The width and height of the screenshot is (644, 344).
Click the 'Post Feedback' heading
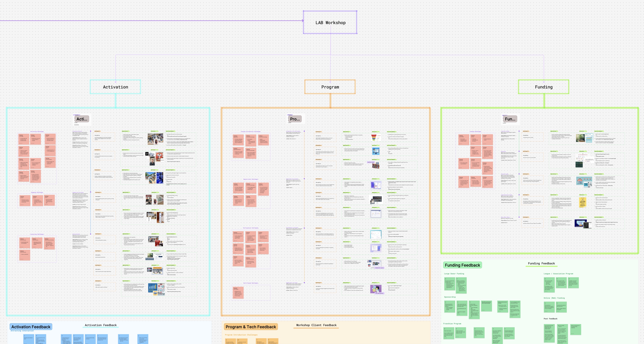[550, 319]
